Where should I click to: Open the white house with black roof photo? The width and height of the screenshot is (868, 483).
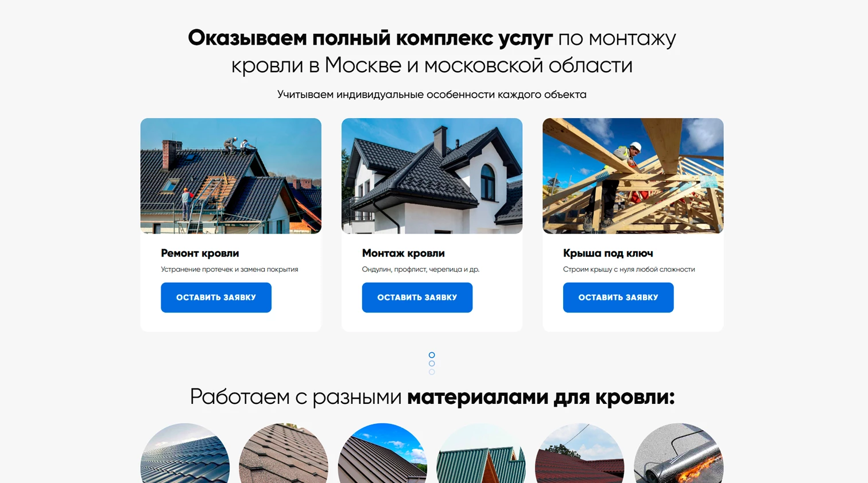click(x=432, y=176)
